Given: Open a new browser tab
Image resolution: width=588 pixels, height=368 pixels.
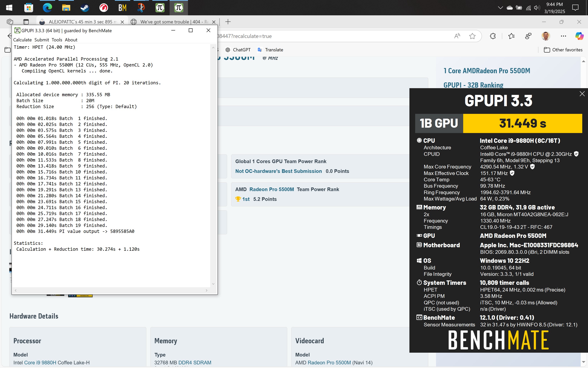Looking at the screenshot, I should tap(228, 22).
